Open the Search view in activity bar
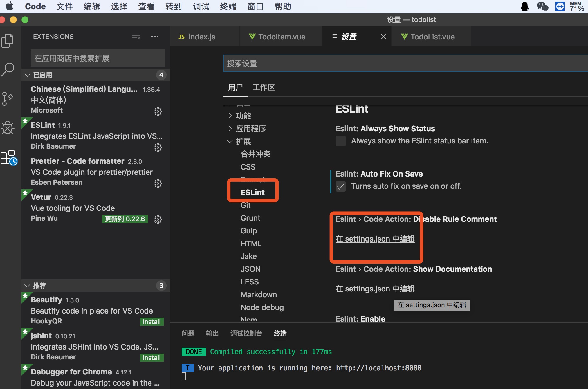 [8, 70]
